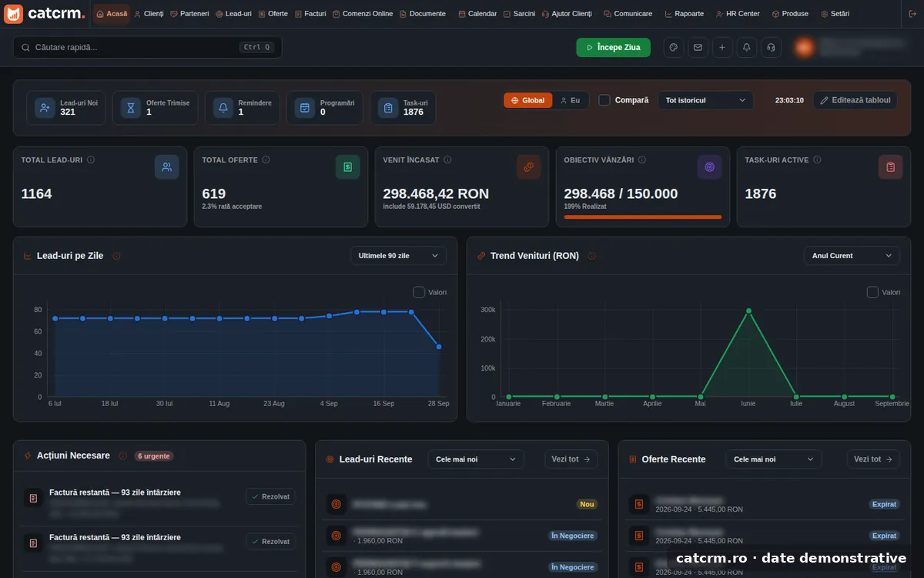The width and height of the screenshot is (924, 578).
Task: Open the Anul Curent dropdown
Action: coord(852,256)
